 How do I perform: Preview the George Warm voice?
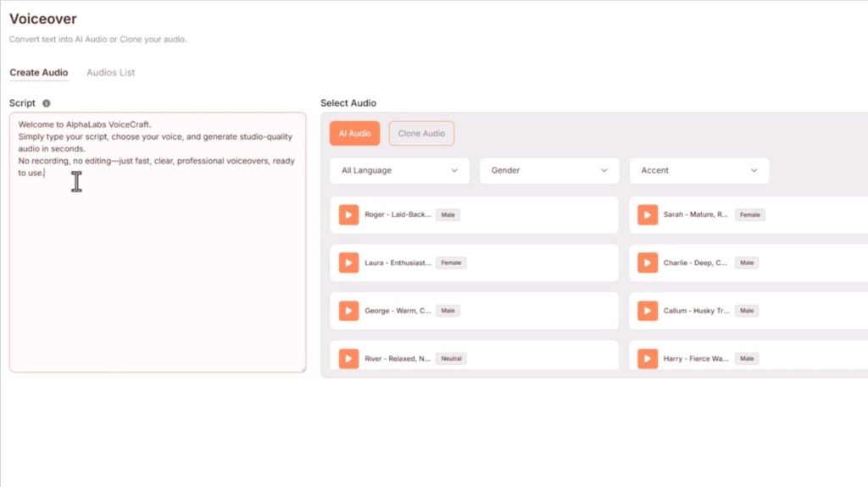pyautogui.click(x=348, y=311)
